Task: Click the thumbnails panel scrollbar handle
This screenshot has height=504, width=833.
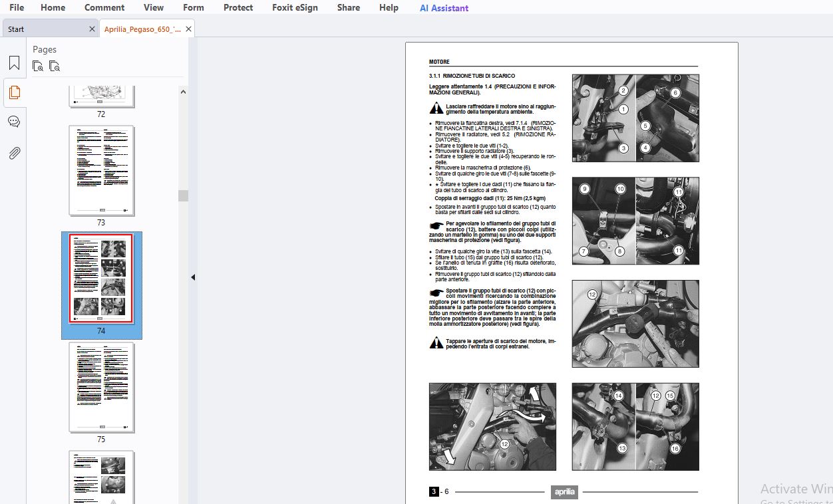Action: pos(183,195)
